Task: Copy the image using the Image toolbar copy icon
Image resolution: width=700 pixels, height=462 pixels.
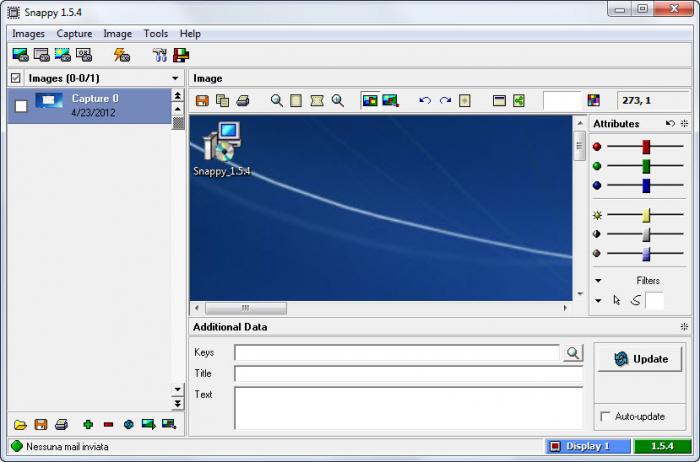Action: [222, 100]
